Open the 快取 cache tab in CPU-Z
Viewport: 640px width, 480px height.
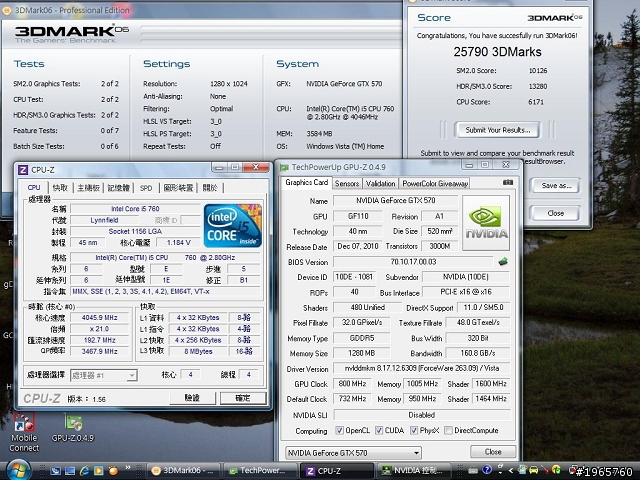coord(60,188)
